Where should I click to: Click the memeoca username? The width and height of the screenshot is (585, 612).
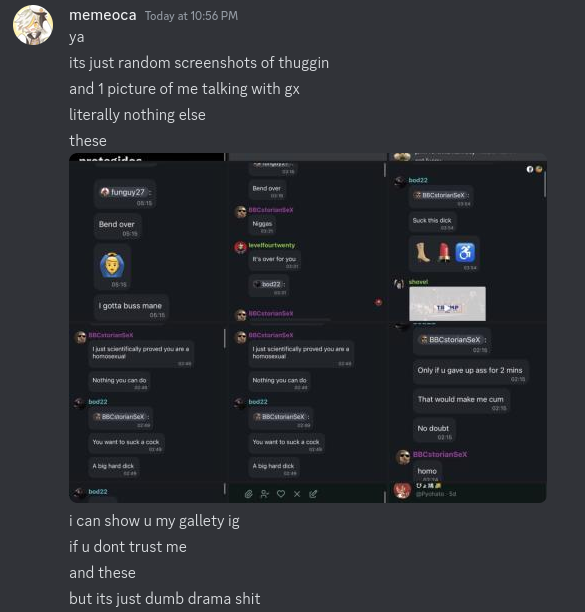[x=103, y=15]
